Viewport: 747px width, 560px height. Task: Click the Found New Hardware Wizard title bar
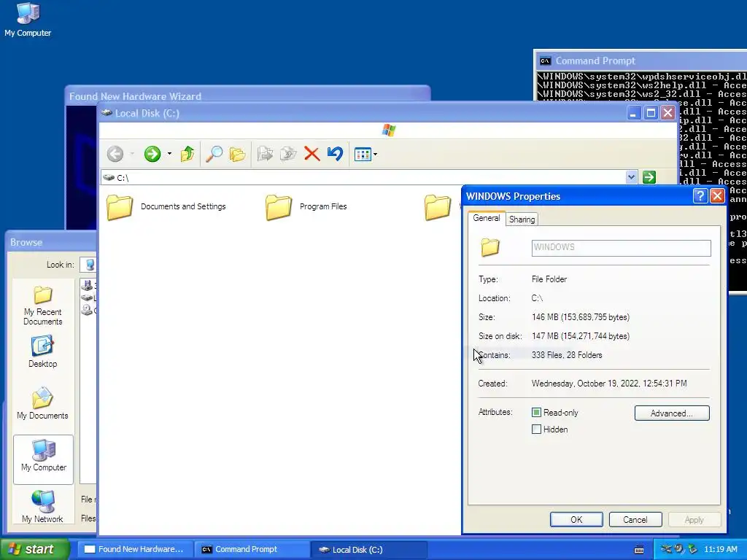(248, 96)
